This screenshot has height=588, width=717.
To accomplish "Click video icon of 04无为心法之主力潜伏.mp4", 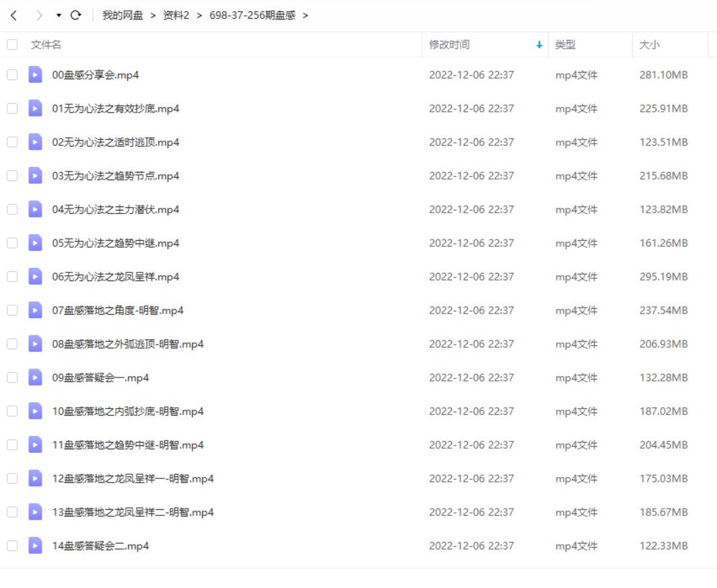I will (x=35, y=210).
